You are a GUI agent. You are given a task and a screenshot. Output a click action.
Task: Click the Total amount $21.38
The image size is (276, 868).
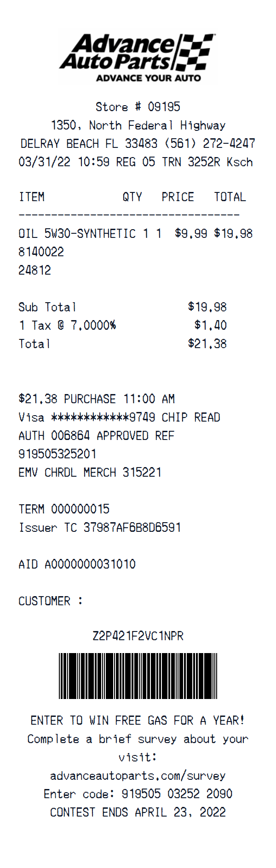pyautogui.click(x=207, y=344)
